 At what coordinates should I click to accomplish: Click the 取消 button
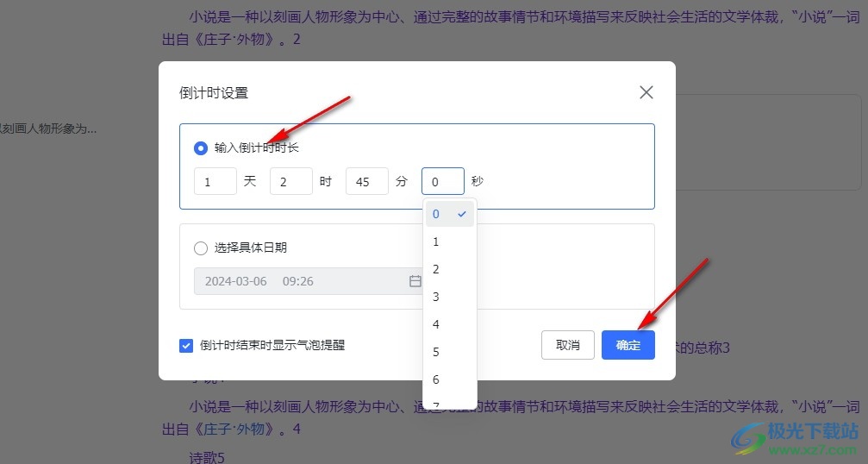pos(568,346)
